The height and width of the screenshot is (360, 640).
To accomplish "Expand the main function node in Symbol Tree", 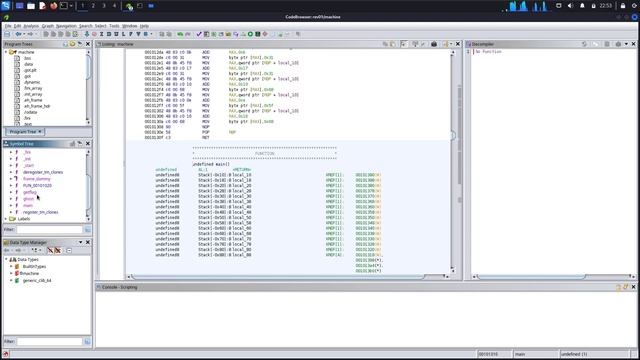I will [11, 206].
